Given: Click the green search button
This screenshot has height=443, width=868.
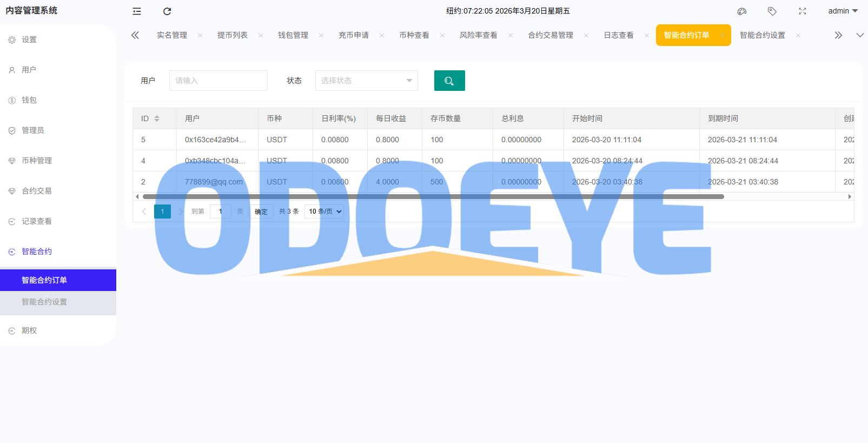Looking at the screenshot, I should [449, 81].
